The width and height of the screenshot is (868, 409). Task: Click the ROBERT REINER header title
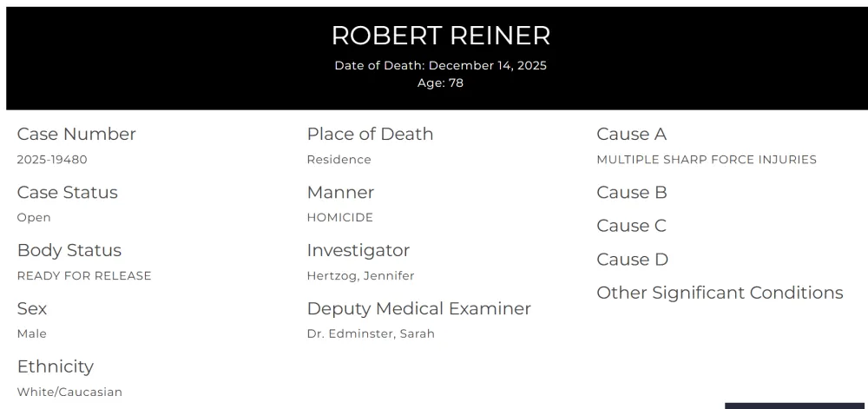441,36
